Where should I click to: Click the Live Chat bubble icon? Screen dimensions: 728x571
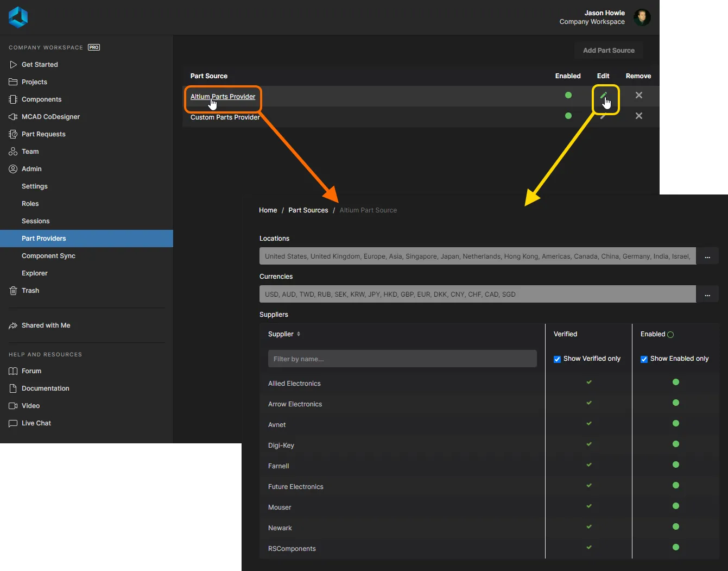(13, 423)
